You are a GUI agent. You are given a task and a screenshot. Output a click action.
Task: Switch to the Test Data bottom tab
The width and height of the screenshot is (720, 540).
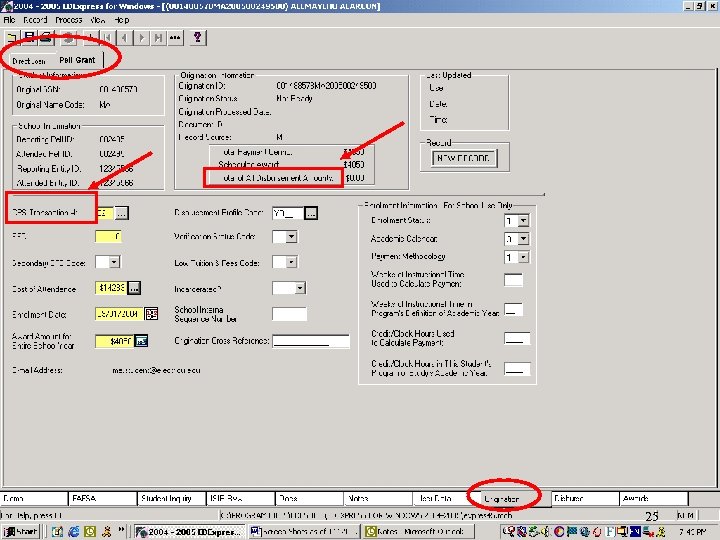tap(447, 498)
